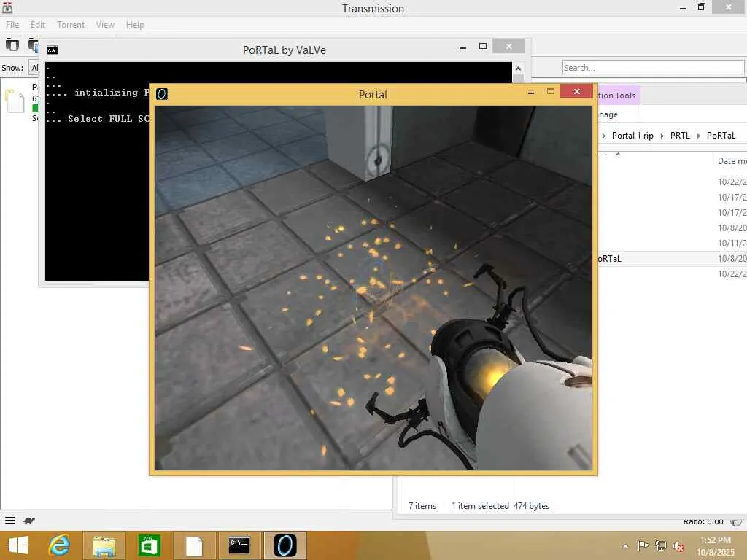Switch to the command prompt taskbar icon

[239, 545]
